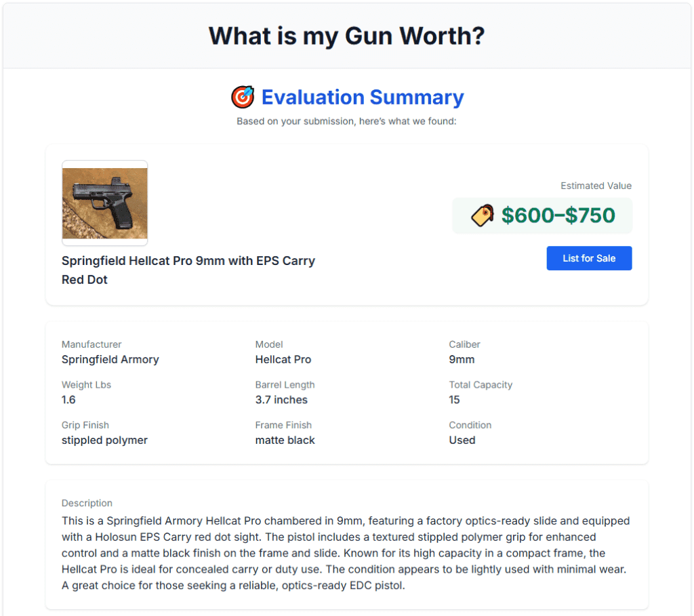
Task: Select the Used condition value
Action: click(462, 440)
